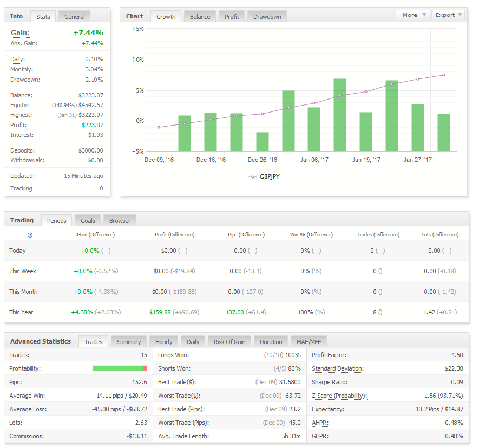Open the More dropdown in Chart panel
479x448 pixels.
coord(412,15)
